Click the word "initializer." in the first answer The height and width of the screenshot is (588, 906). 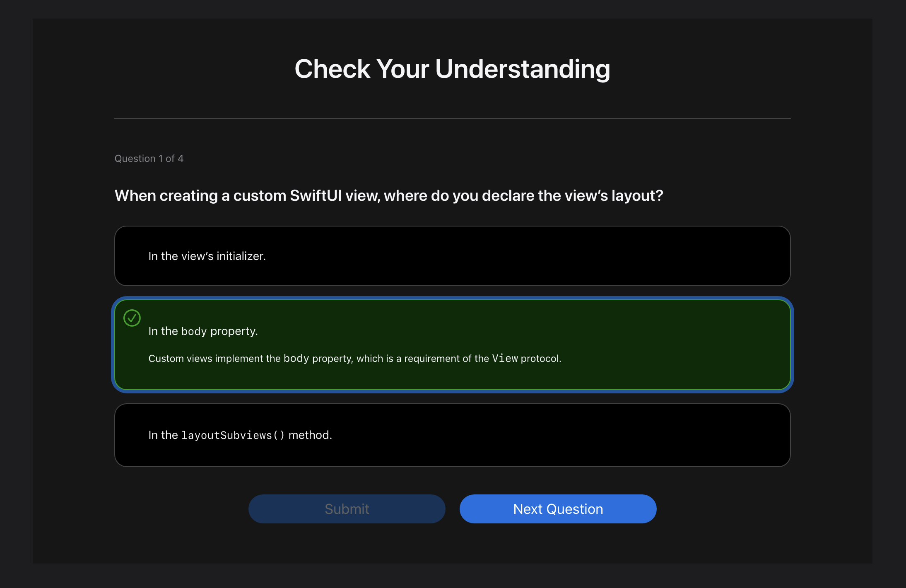tap(241, 256)
